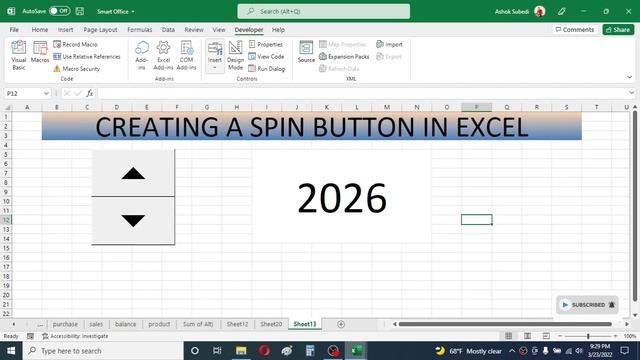
Task: Open control Properties
Action: 266,44
